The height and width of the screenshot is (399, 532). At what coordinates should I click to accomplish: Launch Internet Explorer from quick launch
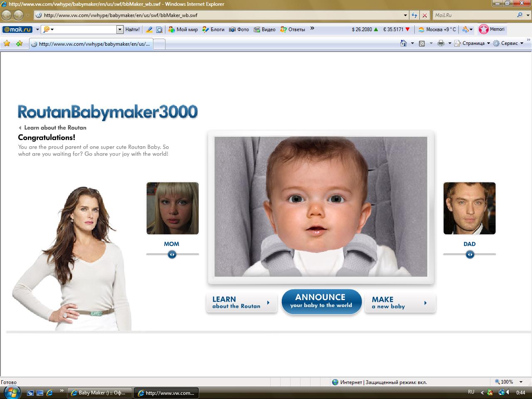click(49, 392)
